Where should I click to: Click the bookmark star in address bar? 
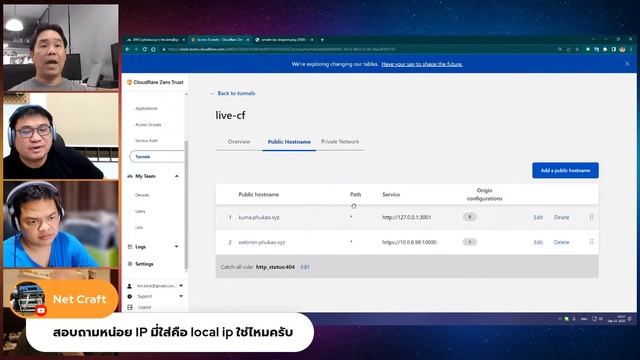click(577, 49)
